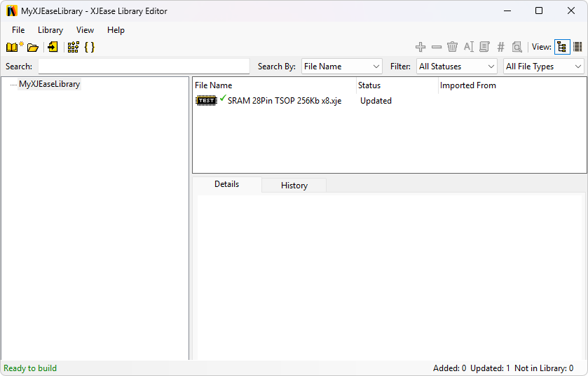Switch to tree view mode
This screenshot has width=588, height=376.
561,47
